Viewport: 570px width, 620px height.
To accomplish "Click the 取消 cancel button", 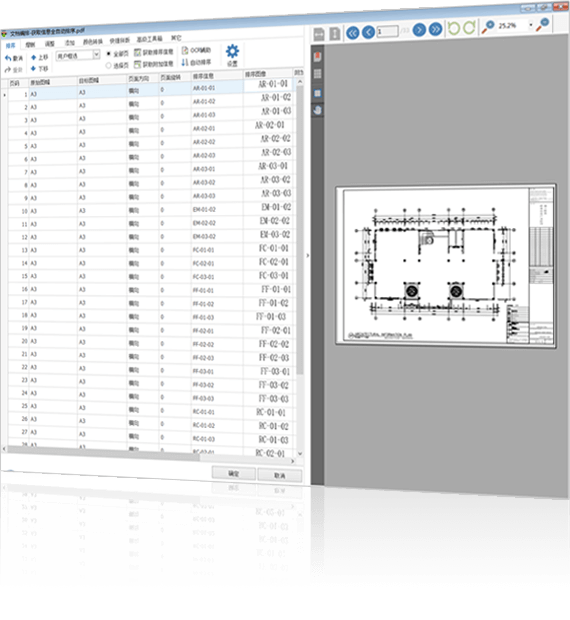I will 279,475.
